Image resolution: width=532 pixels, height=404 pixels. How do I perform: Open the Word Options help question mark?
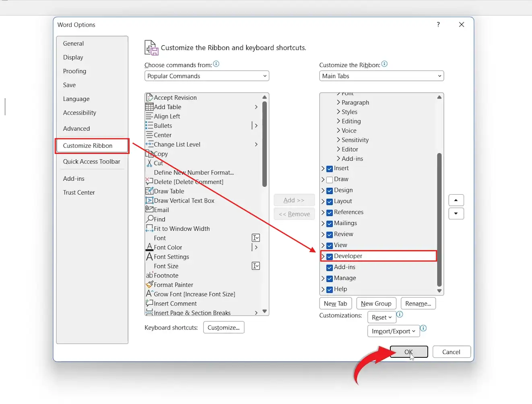click(438, 25)
